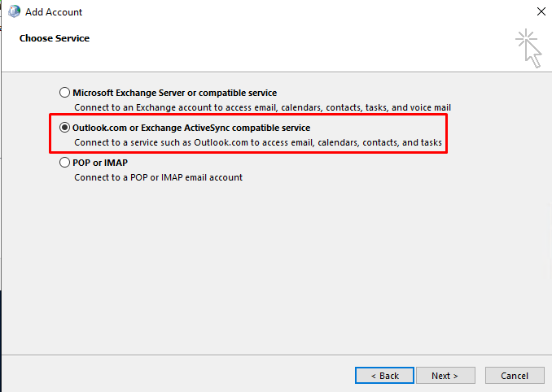This screenshot has height=392, width=552.
Task: Click 'Connect to a POP or IMAP email account' text
Action: (x=158, y=177)
